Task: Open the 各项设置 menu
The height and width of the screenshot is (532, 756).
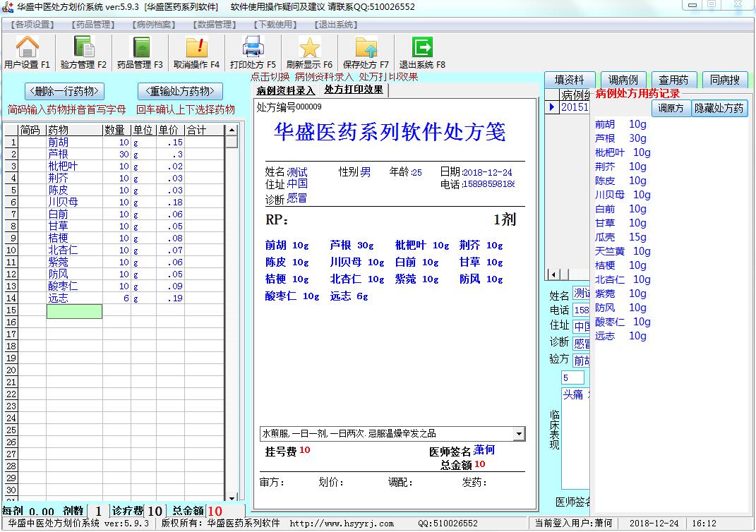Action: click(32, 25)
